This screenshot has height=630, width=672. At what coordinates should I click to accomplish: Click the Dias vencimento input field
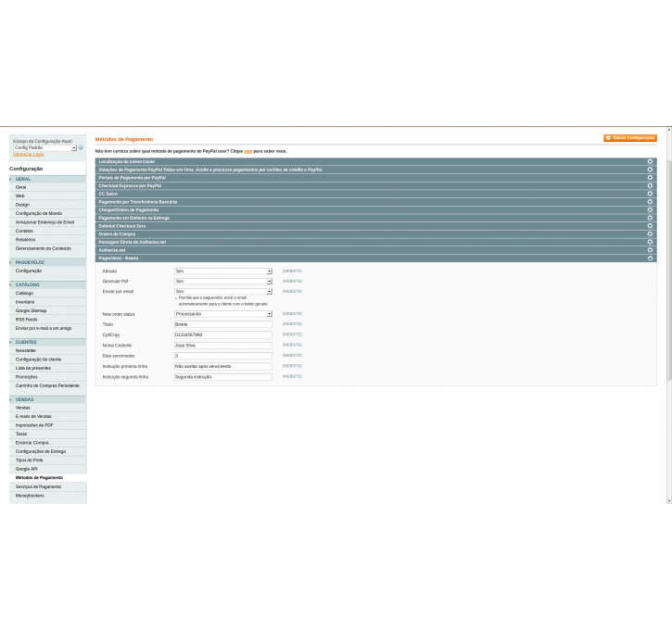tap(222, 356)
